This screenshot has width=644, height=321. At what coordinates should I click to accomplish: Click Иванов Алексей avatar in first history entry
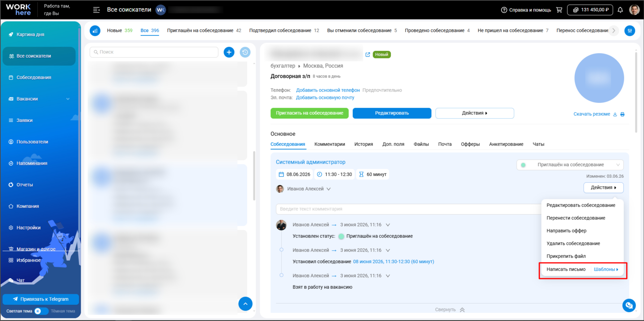click(281, 225)
